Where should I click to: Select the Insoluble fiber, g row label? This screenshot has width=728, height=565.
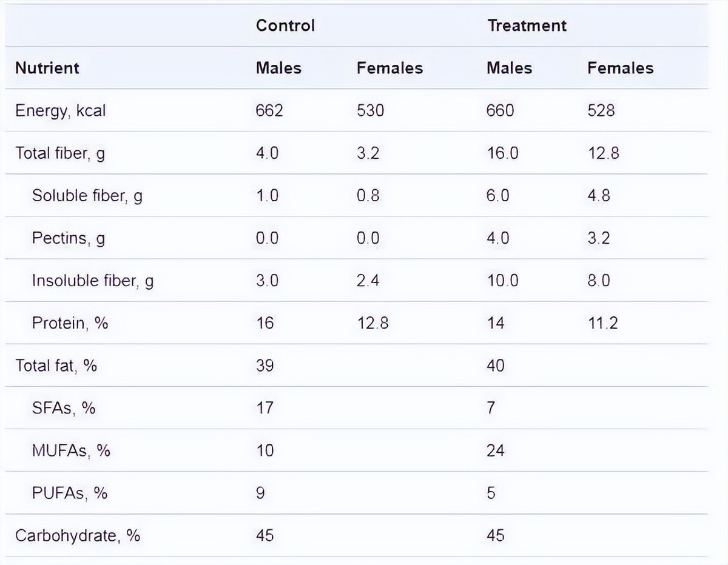(93, 280)
